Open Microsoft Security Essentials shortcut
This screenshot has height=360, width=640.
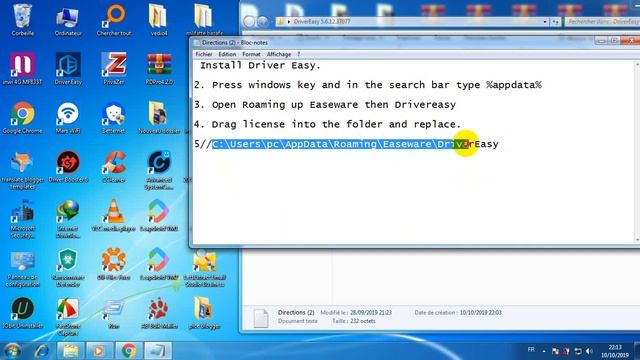point(22,219)
